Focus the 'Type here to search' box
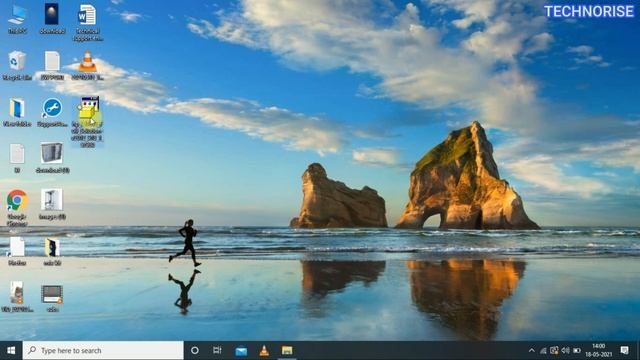This screenshot has width=640, height=360. point(103,351)
